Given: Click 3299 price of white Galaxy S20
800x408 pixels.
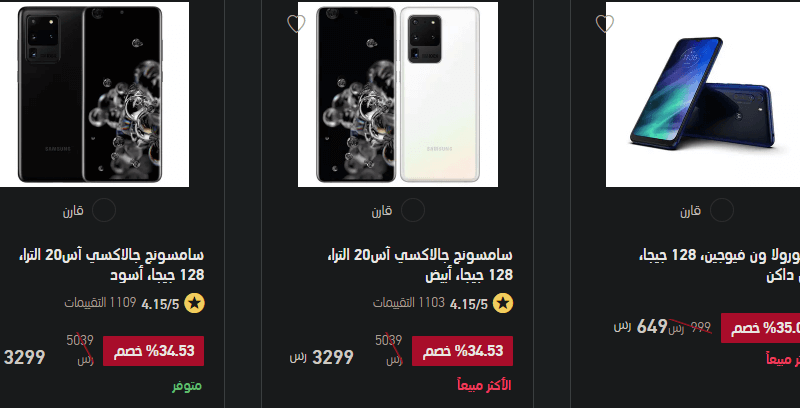Looking at the screenshot, I should tap(333, 357).
